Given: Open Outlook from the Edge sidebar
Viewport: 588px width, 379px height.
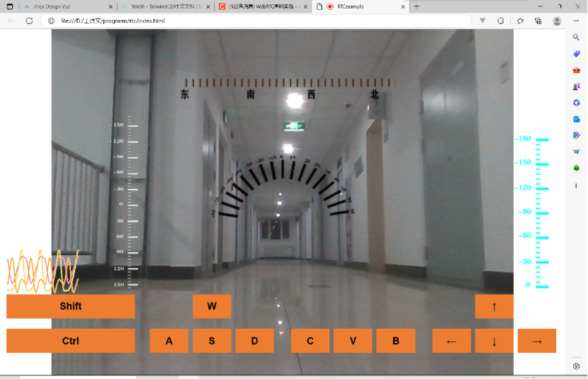Looking at the screenshot, I should 576,119.
